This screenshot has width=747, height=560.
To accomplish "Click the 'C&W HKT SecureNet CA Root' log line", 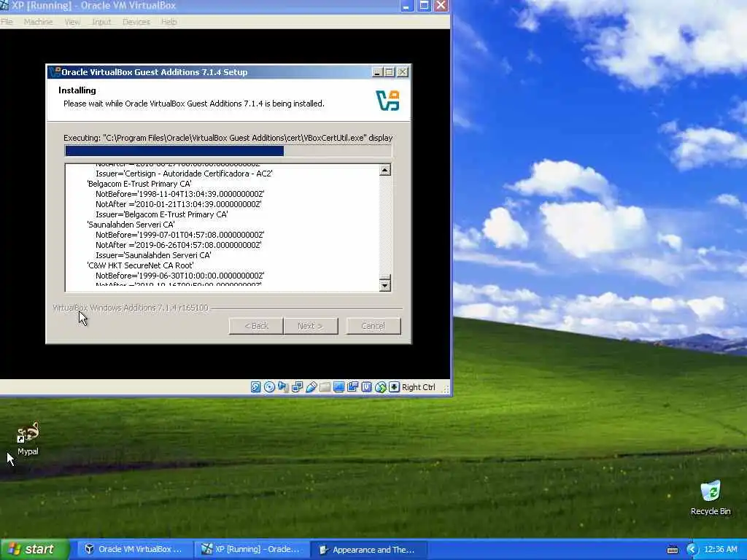I will 140,265.
